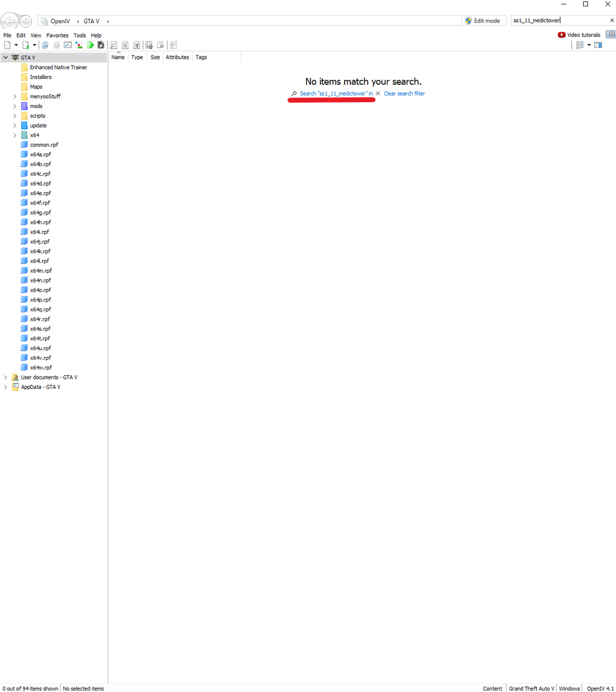Click the import file icon with green arrow
This screenshot has width=616, height=692.
pos(25,45)
